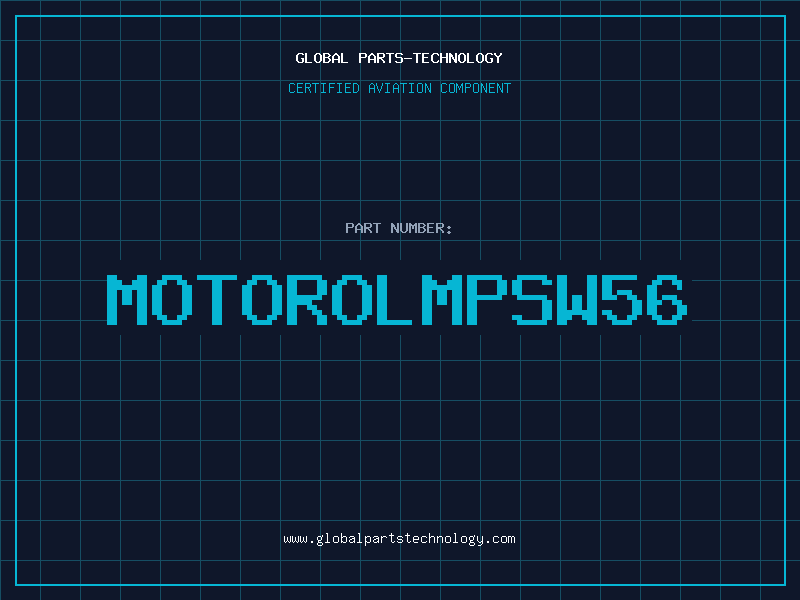800x600 pixels.
Task: Open the www.globalpartstechnology.com link
Action: [x=399, y=539]
